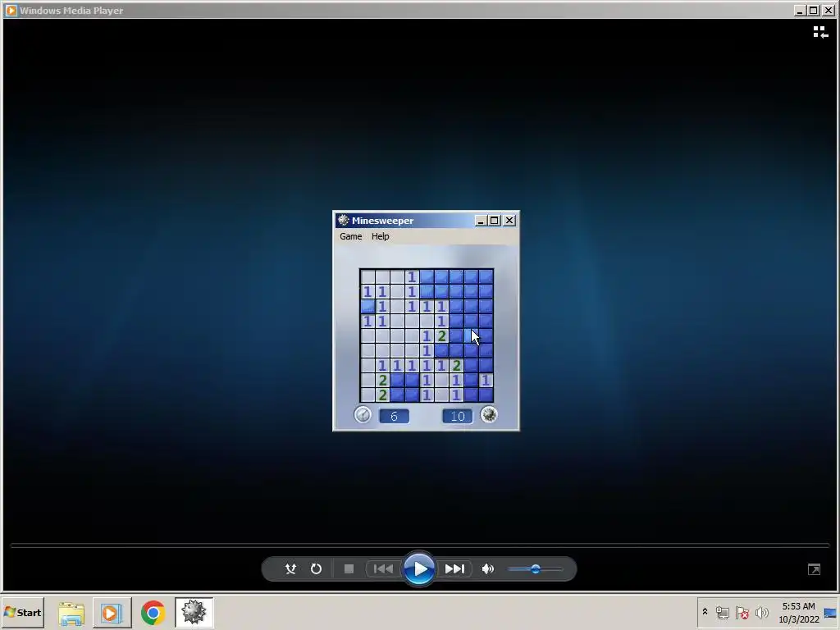
Task: Click the Minesweeper clock timer icon
Action: 363,415
